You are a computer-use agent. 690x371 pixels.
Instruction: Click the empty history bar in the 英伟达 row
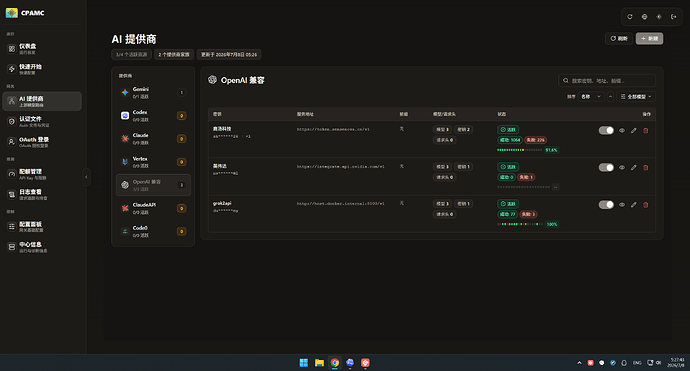pos(524,187)
